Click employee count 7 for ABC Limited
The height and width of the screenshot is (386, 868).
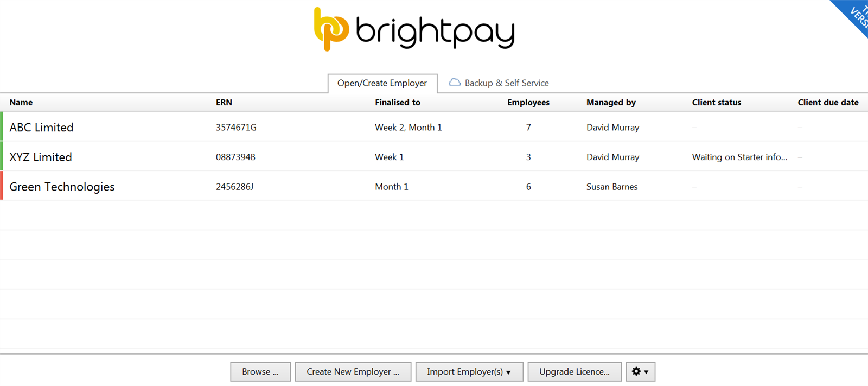[x=528, y=128]
